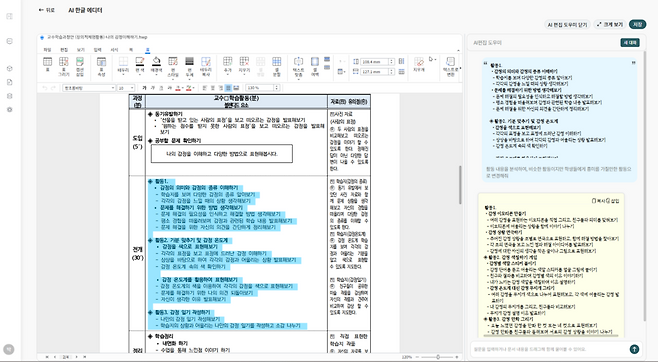Click 복사 copy on AI response

tap(598, 201)
